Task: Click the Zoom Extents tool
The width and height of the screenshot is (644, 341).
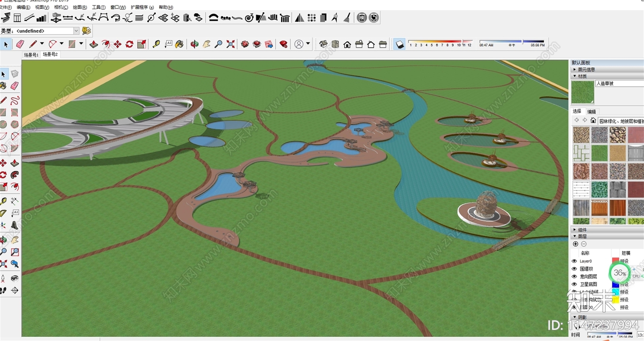Action: 231,44
